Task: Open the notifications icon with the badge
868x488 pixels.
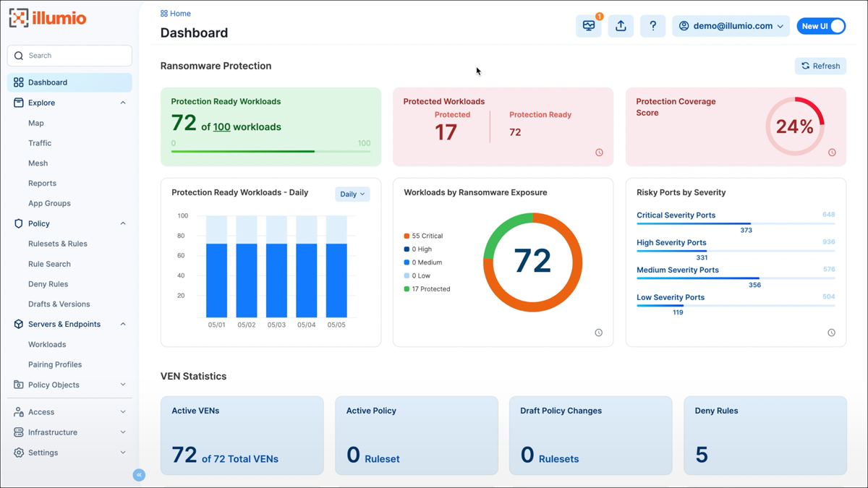Action: click(588, 25)
